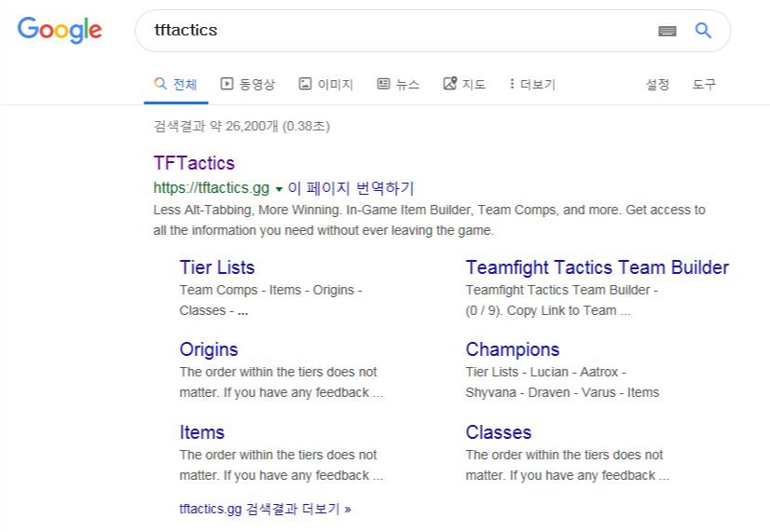
Task: Open the Tier Lists sitelink
Action: (x=217, y=267)
